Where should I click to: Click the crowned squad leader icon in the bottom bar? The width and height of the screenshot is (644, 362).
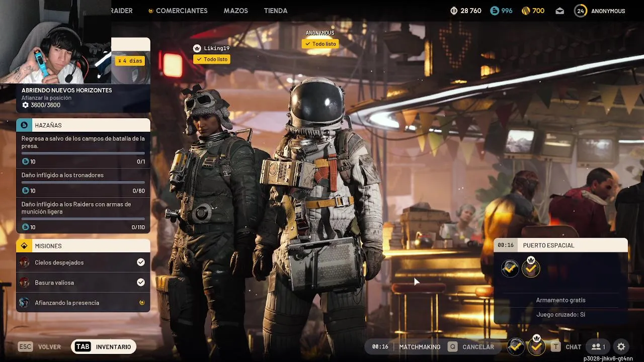pyautogui.click(x=536, y=346)
